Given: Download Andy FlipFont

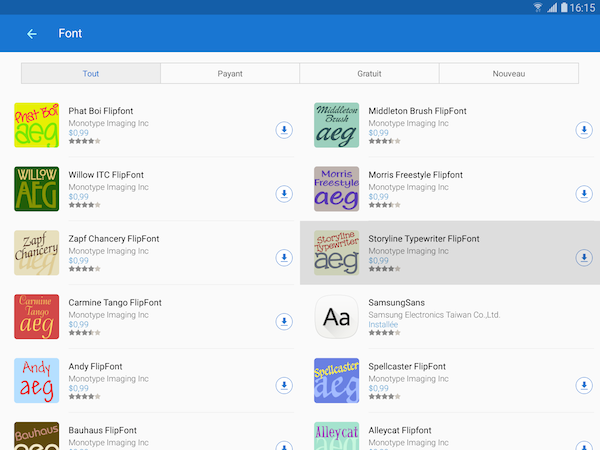Looking at the screenshot, I should (284, 385).
